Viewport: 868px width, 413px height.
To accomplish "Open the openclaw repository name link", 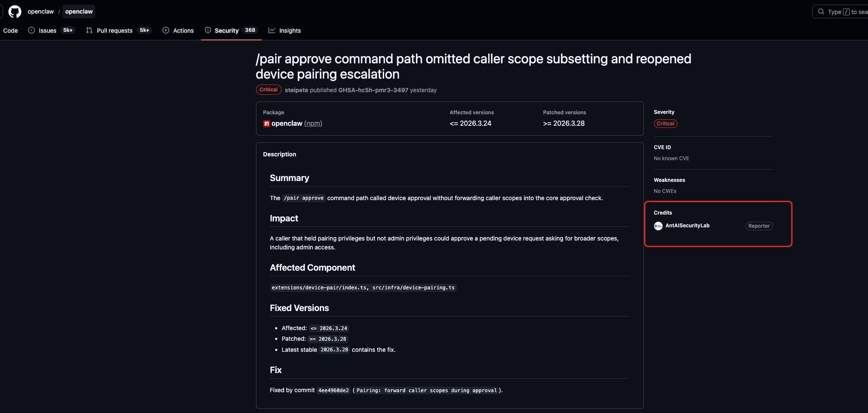I will (79, 11).
